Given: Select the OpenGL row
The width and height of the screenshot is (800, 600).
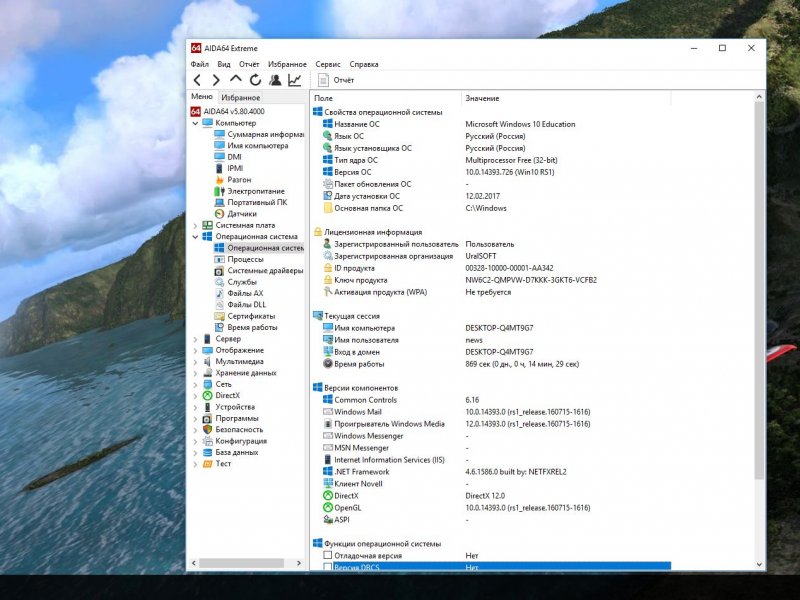Looking at the screenshot, I should pyautogui.click(x=491, y=508).
